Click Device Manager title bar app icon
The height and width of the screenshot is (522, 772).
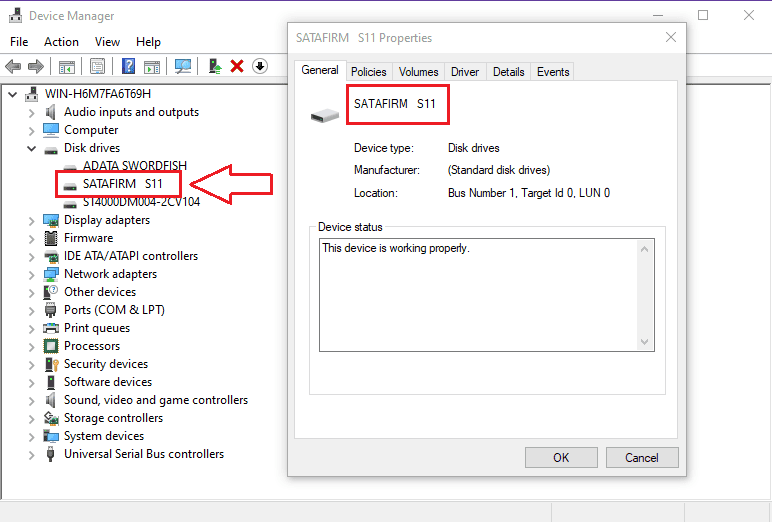point(16,15)
